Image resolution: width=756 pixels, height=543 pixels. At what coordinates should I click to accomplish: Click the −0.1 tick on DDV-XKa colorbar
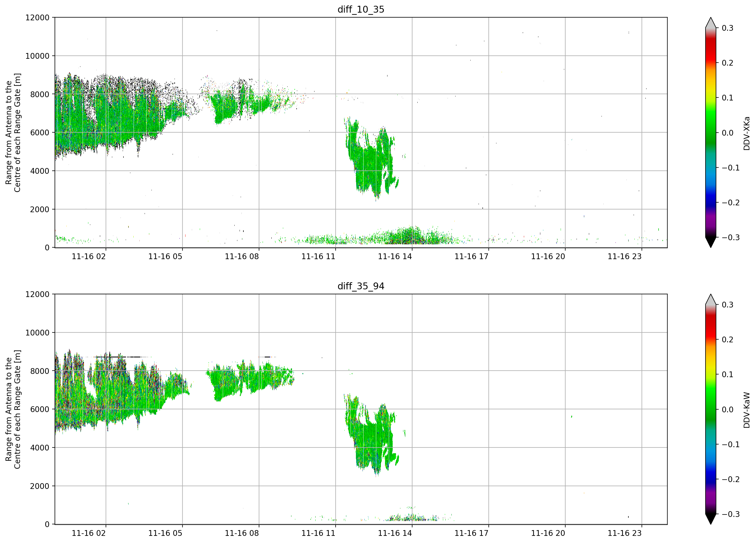coord(731,168)
